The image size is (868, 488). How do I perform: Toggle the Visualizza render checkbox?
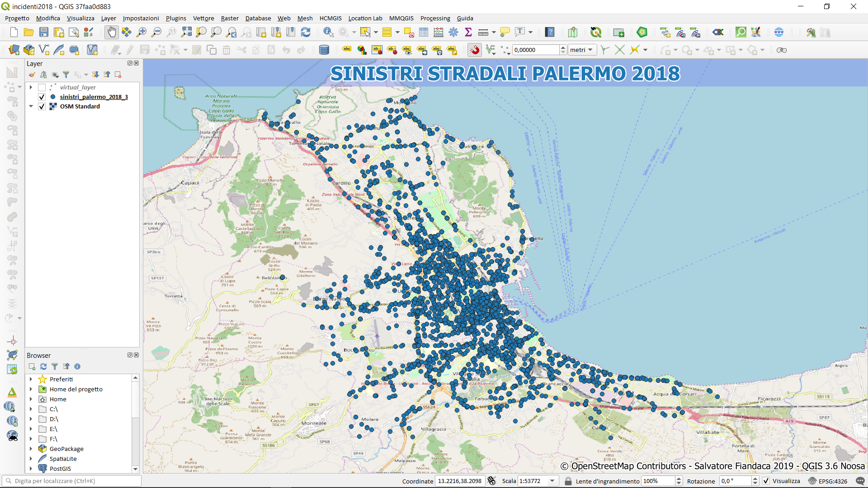click(x=766, y=481)
